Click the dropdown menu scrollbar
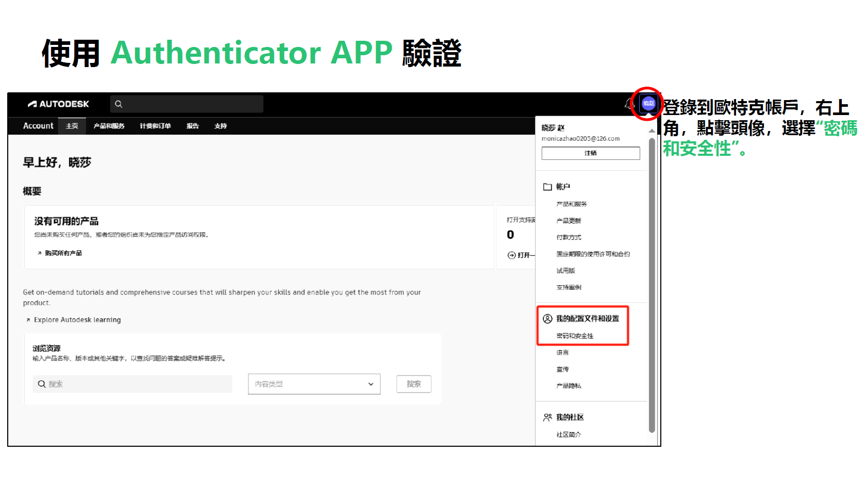The width and height of the screenshot is (868, 487). coord(652,285)
